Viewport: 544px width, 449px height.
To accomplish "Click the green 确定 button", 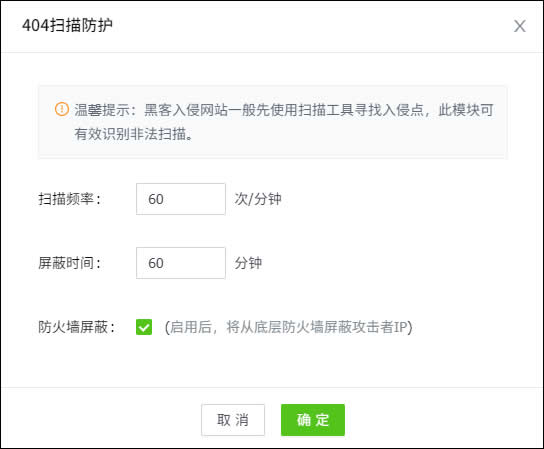I will (x=313, y=420).
